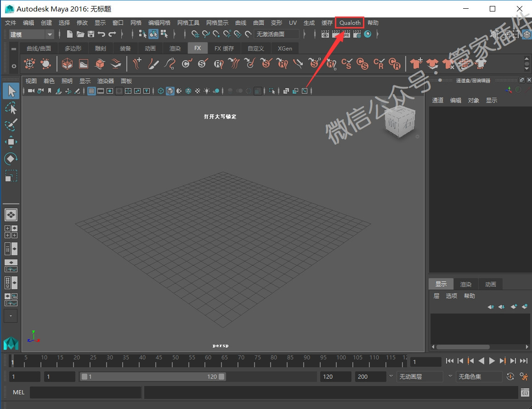Toggle snap to curves icon
Screen dimensions: 532x409
coord(206,34)
